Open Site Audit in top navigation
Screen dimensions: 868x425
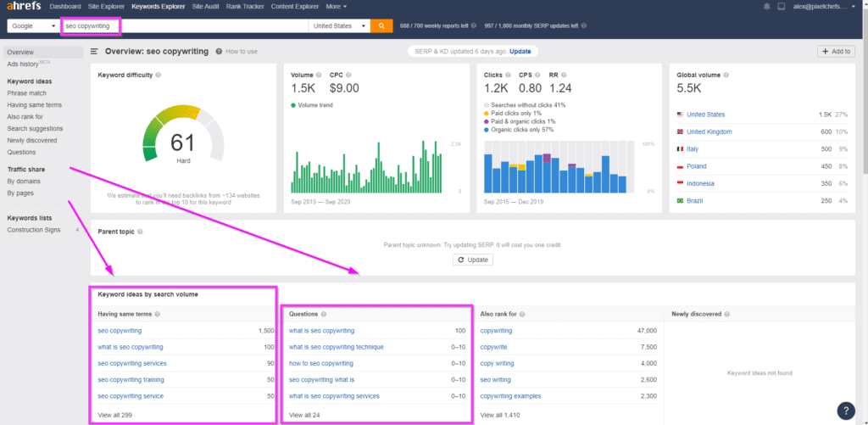pyautogui.click(x=205, y=7)
